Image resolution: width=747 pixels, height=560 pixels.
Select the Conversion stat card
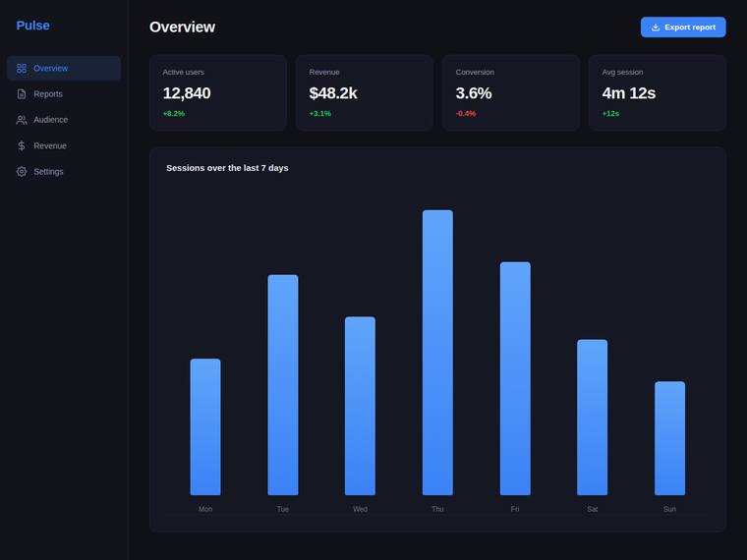pos(511,92)
